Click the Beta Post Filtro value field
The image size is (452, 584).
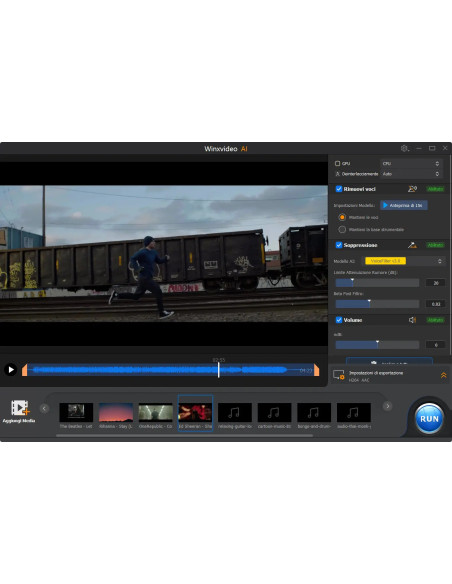436,304
